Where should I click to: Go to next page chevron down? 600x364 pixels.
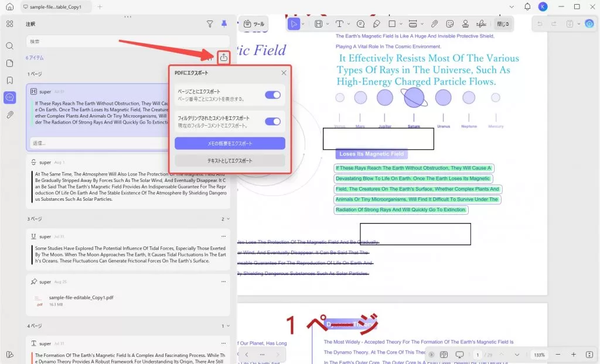(517, 355)
